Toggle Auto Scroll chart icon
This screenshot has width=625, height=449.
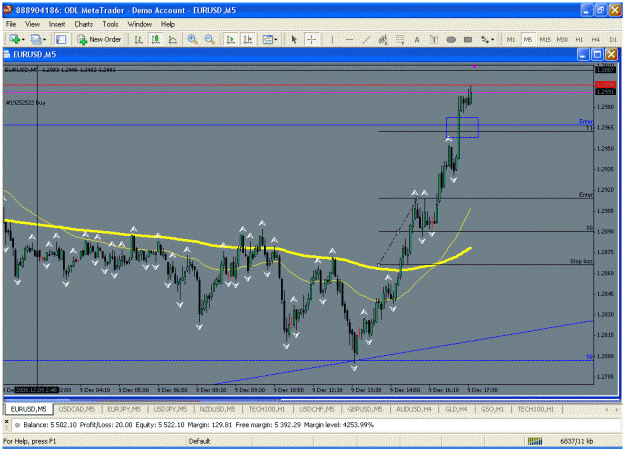pos(230,39)
